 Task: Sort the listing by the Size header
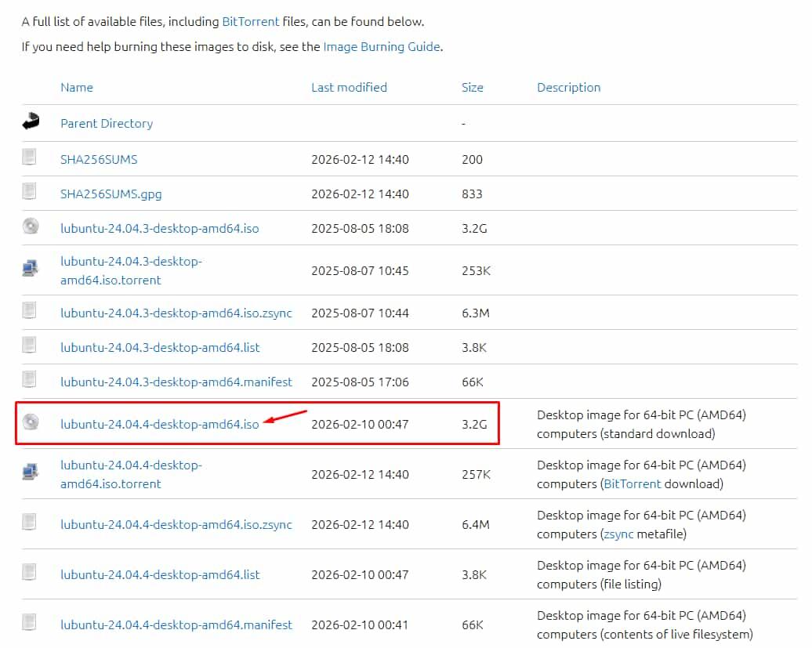pyautogui.click(x=472, y=88)
